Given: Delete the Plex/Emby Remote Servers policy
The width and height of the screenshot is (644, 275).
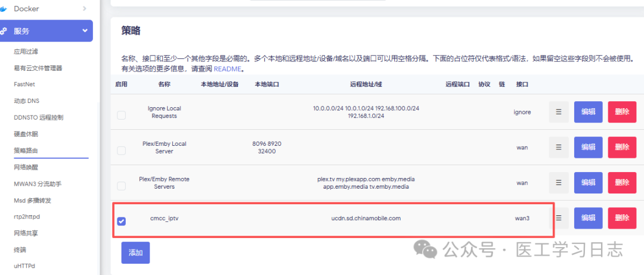Looking at the screenshot, I should click(622, 183).
